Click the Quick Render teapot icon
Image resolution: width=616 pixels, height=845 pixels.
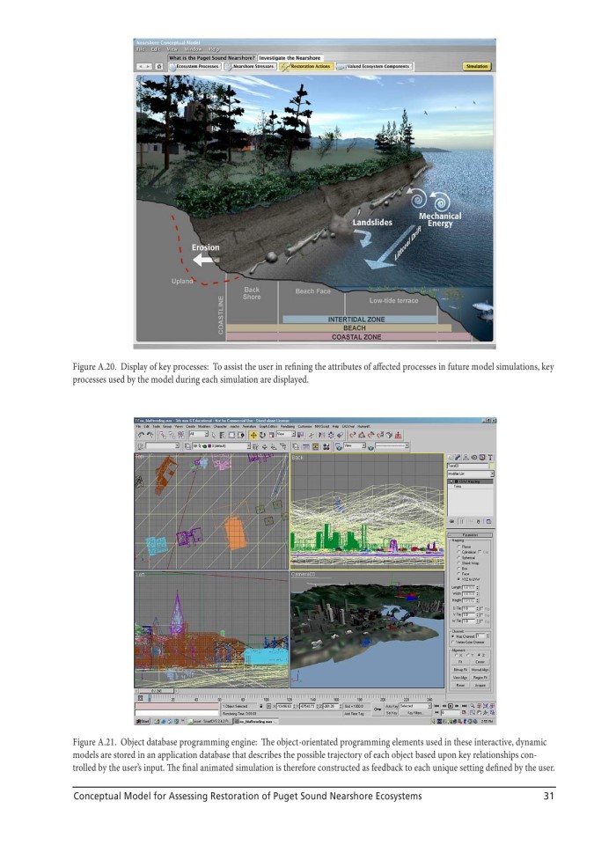371,447
